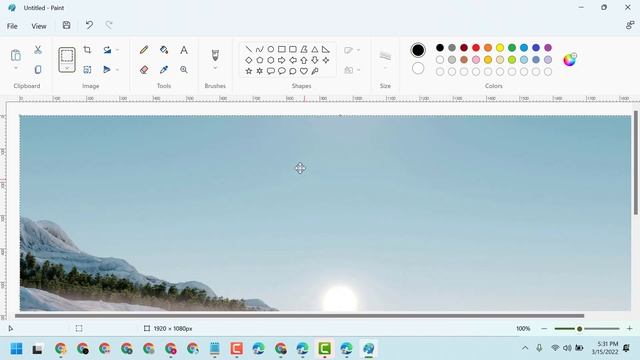
Task: Click the Cut scissors icon
Action: click(38, 50)
